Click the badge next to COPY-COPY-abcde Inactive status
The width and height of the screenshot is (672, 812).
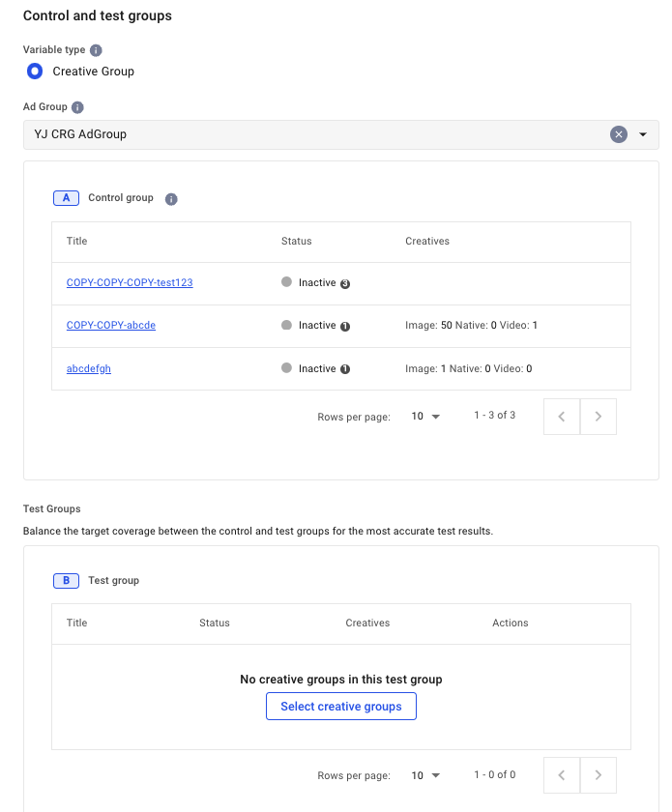click(345, 327)
